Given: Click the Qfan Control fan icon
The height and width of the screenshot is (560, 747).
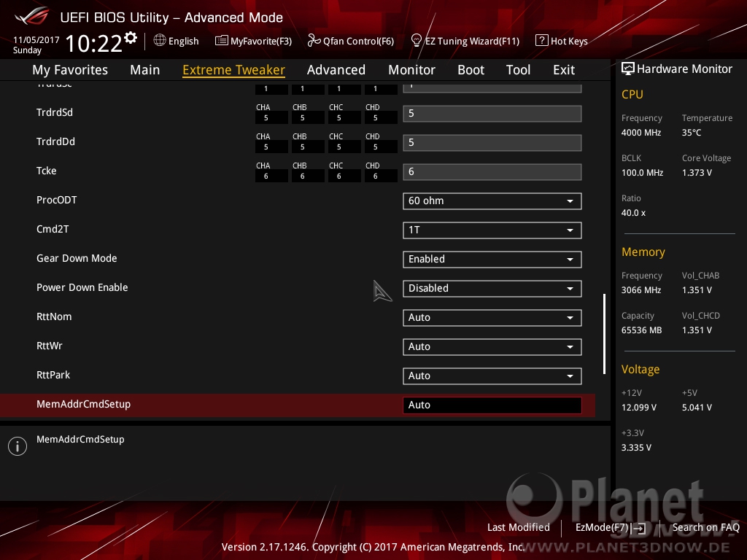Looking at the screenshot, I should pos(314,41).
